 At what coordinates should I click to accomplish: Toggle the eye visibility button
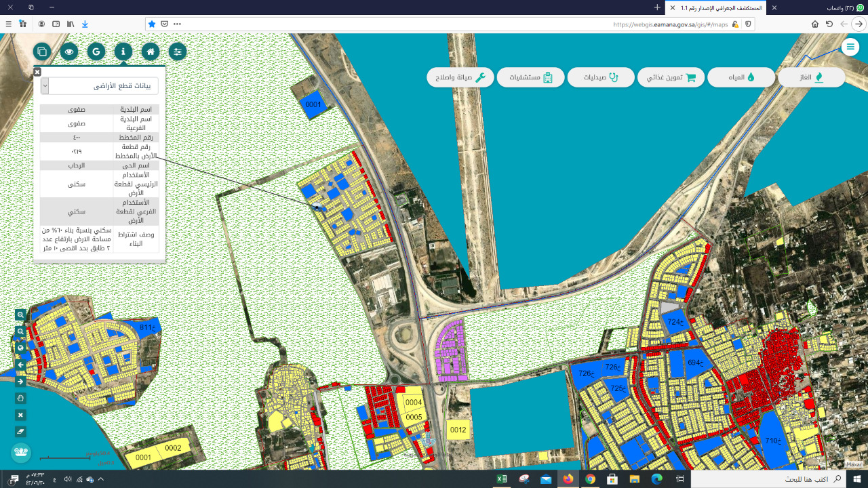click(x=69, y=52)
